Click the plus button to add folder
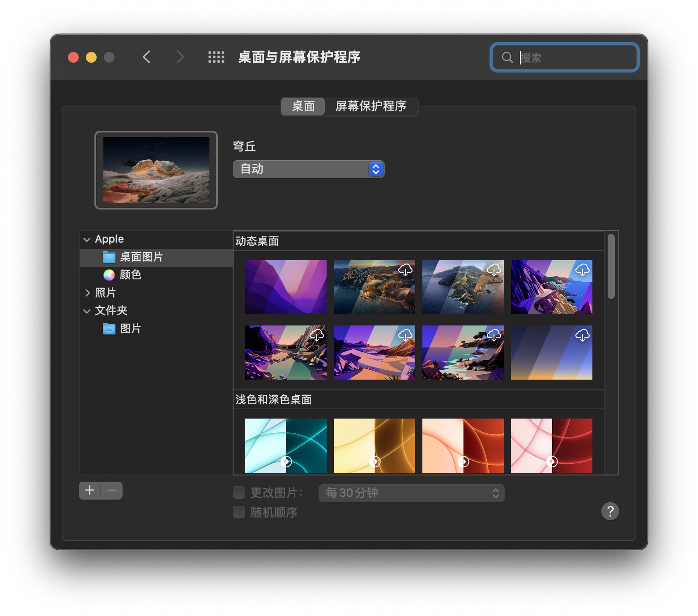698x616 pixels. [x=90, y=491]
